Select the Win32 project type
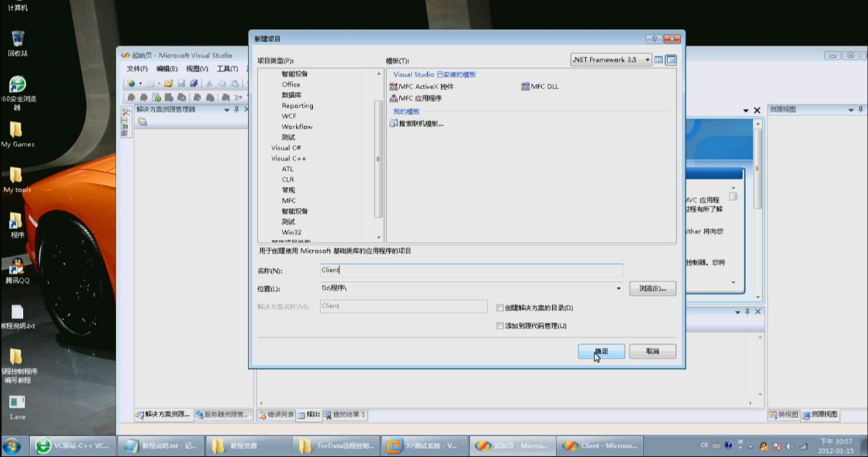868x457 pixels. coord(292,233)
